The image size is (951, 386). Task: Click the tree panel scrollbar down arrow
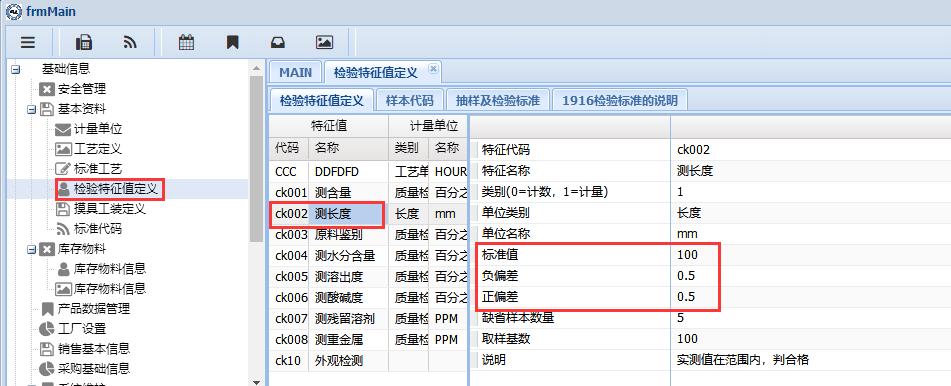click(256, 382)
